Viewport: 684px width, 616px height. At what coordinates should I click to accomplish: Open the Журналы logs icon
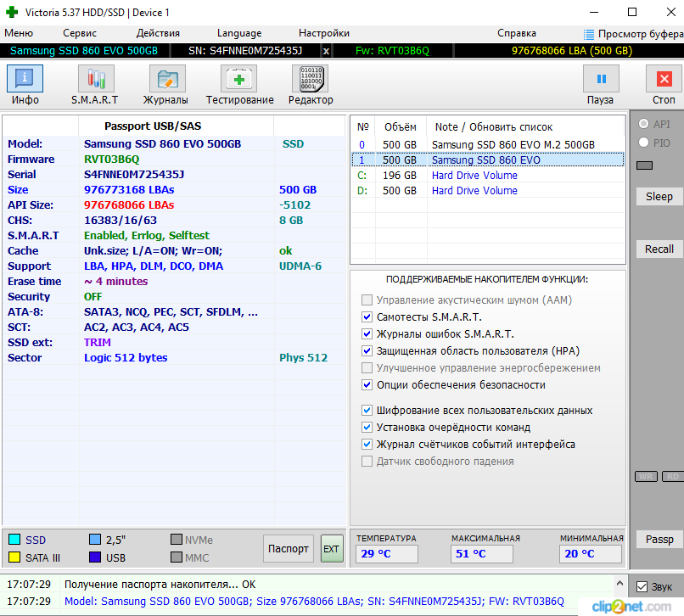167,79
